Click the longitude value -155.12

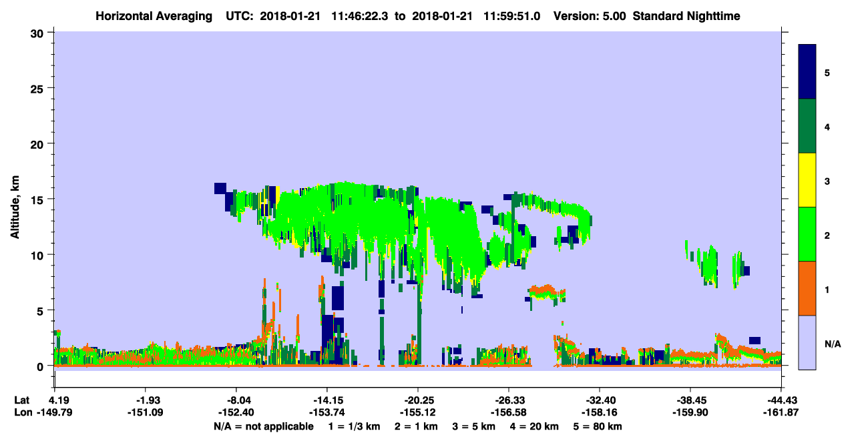tap(417, 413)
